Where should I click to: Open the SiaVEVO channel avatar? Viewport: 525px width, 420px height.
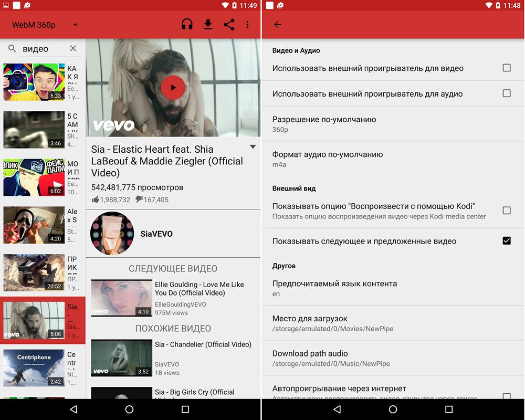click(x=112, y=233)
